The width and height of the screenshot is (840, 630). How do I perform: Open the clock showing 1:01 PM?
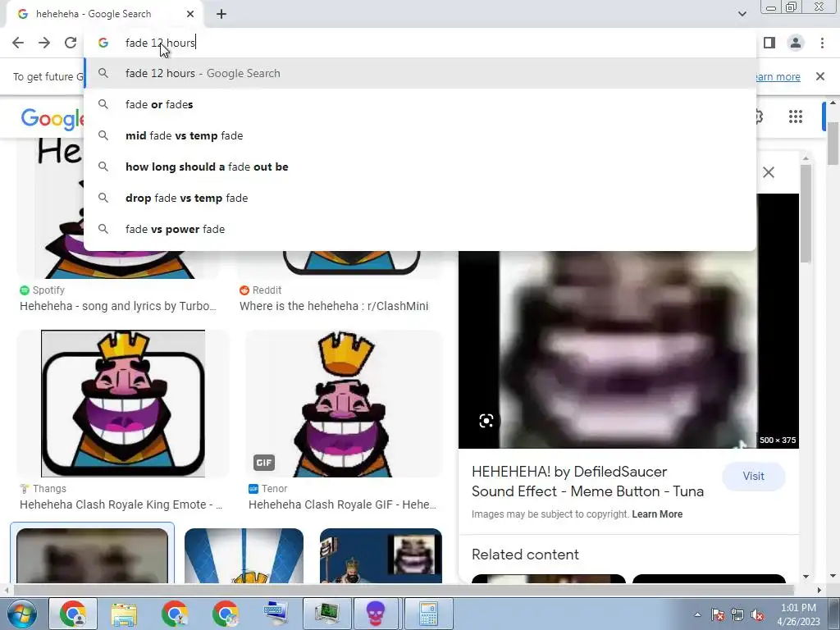click(799, 614)
